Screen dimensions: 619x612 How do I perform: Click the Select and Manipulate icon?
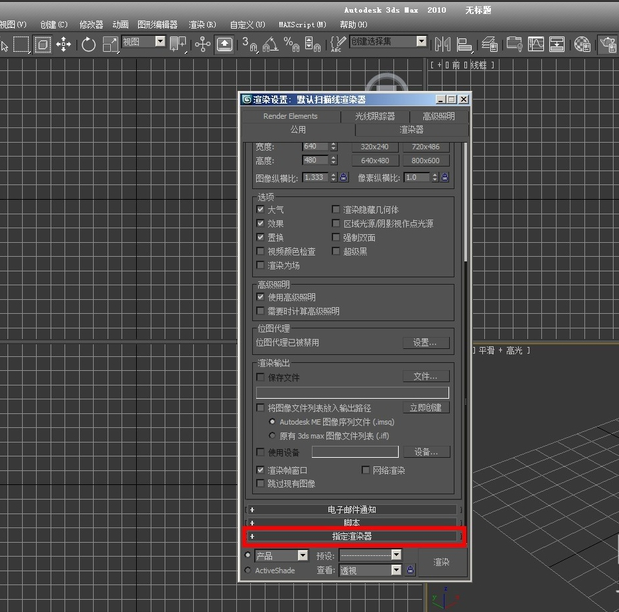(203, 44)
